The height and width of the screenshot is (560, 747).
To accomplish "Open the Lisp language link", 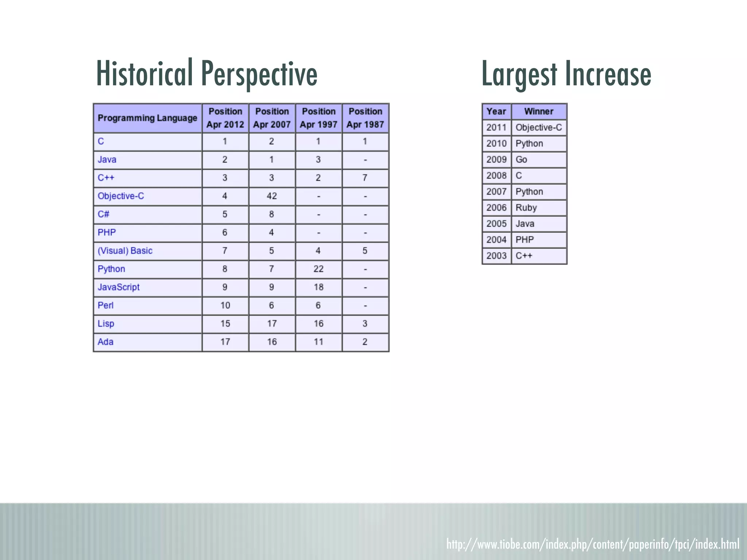I will pos(106,324).
